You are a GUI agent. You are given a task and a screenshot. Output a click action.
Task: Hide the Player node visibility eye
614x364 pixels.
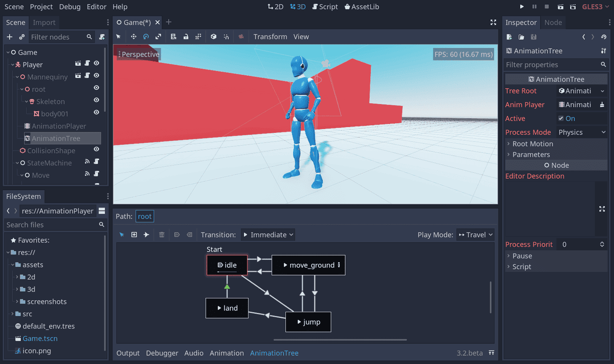click(96, 64)
